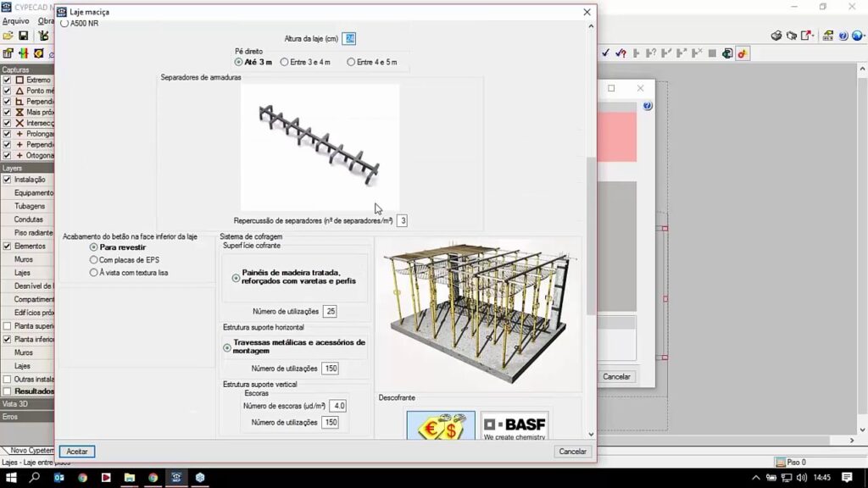The image size is (868, 488).
Task: Toggle the Extremo capture checkbox
Action: tap(7, 80)
